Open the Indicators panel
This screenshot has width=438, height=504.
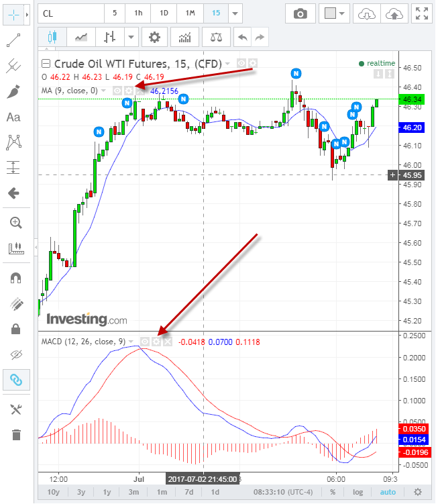[184, 38]
